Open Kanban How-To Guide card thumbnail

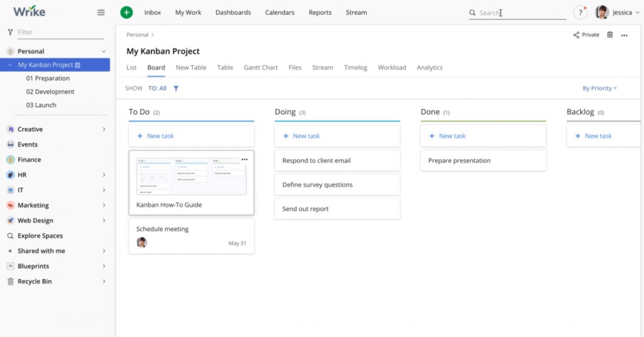(x=191, y=176)
